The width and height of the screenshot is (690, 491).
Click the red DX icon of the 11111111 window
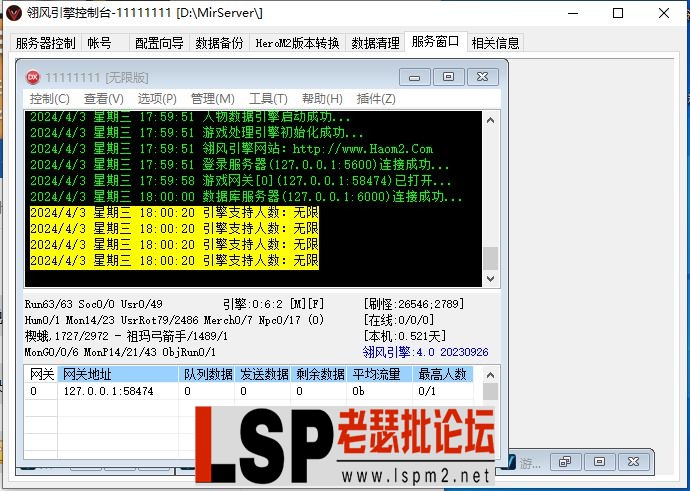(33, 77)
